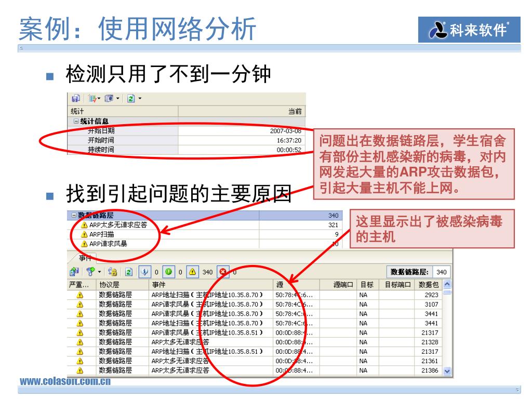This screenshot has height=399, width=532.
Task: Sort by the 源端口 column header
Action: [x=338, y=285]
